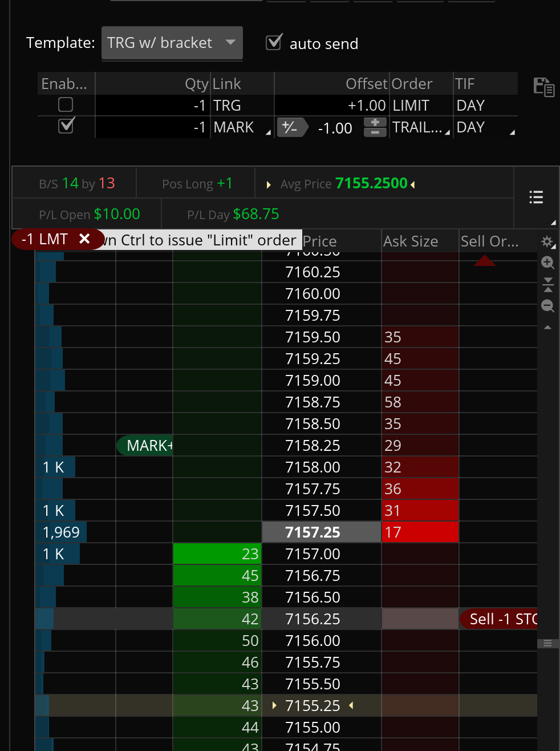Click the offset stepper for -1.00
This screenshot has width=560, height=751.
pos(375,127)
